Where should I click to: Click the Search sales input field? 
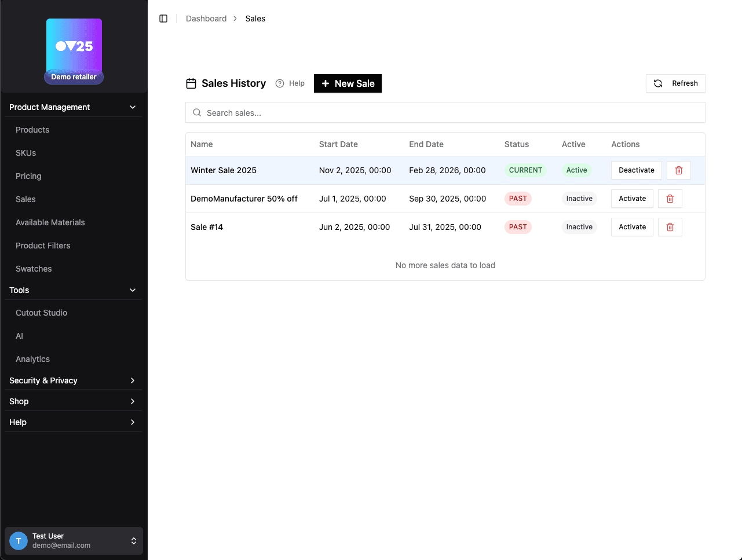[x=405, y=112]
